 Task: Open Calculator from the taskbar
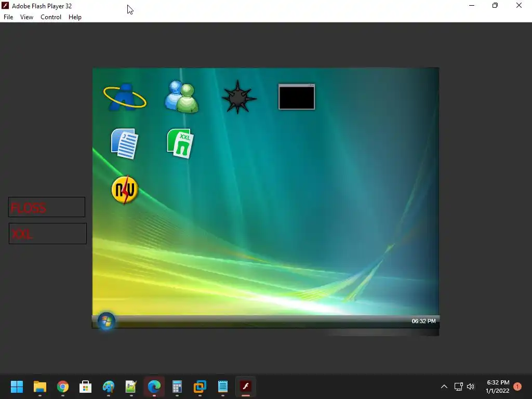[177, 387]
